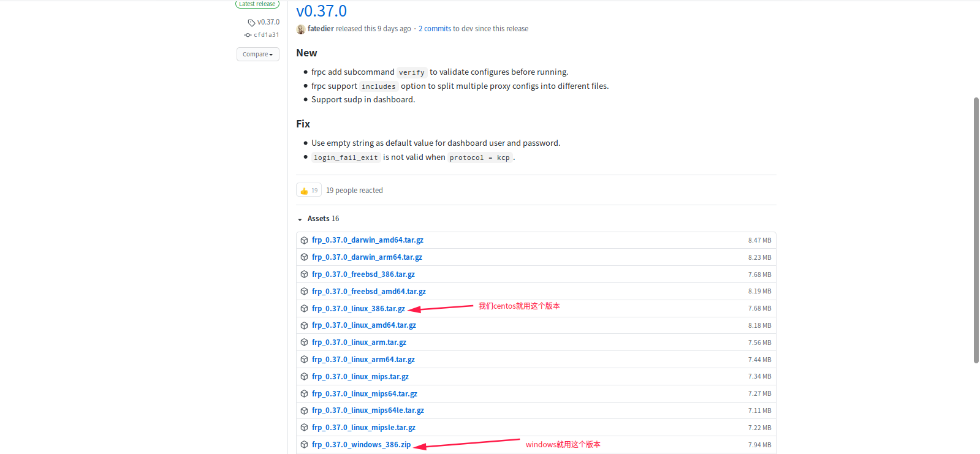Open the fatedier author profile link

321,29
